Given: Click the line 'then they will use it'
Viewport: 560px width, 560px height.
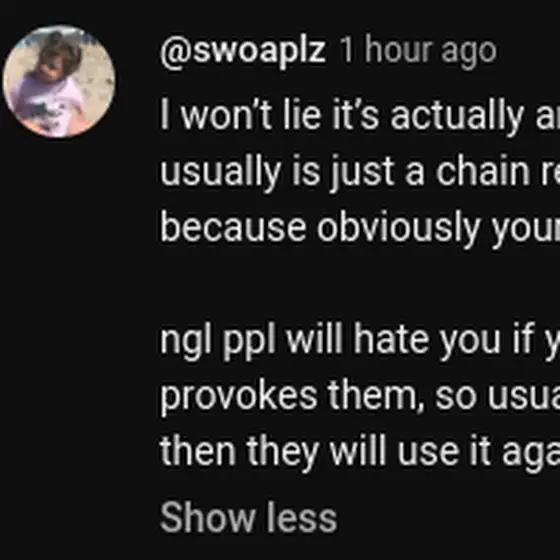Looking at the screenshot, I should (x=360, y=452).
